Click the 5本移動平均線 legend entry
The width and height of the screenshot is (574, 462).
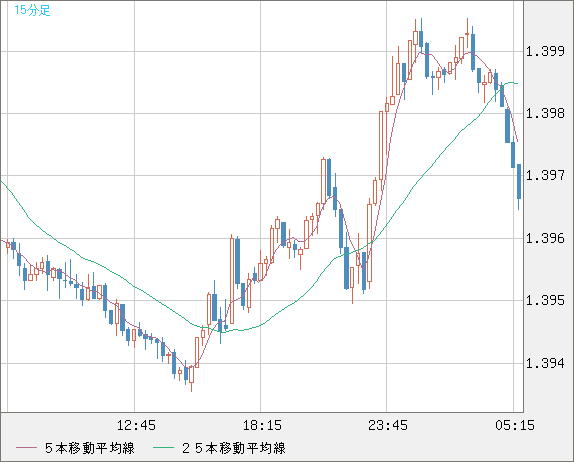pos(90,448)
